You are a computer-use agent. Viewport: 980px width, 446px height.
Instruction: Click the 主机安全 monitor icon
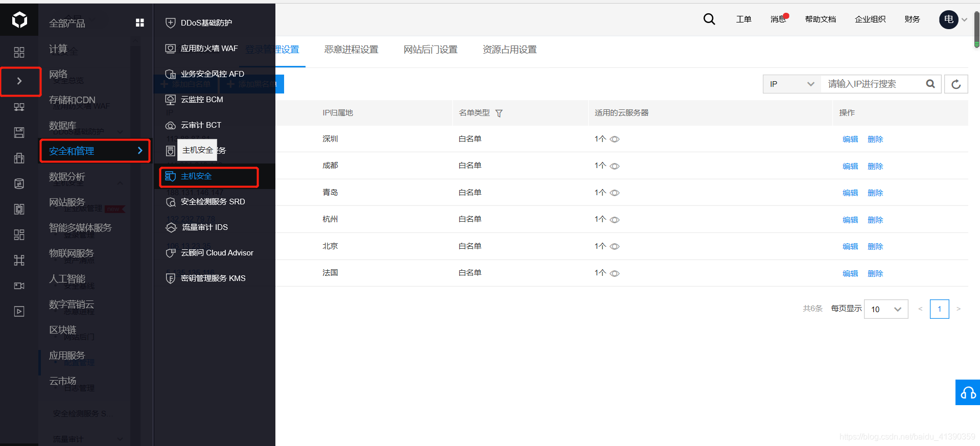(x=171, y=176)
